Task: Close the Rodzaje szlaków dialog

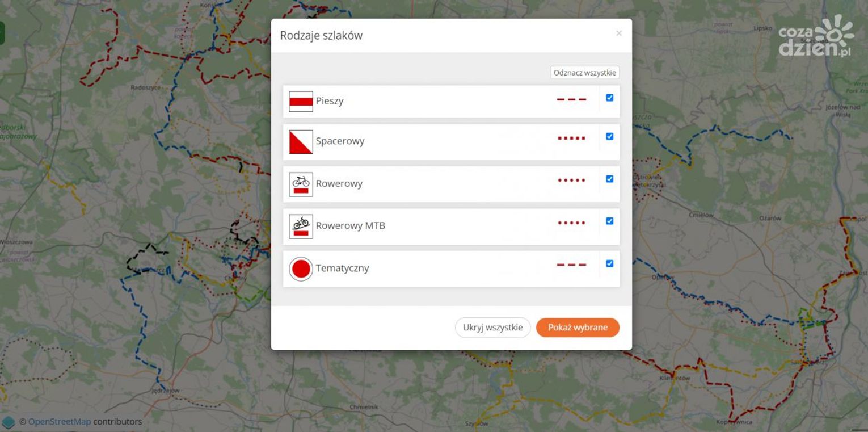Action: (619, 33)
